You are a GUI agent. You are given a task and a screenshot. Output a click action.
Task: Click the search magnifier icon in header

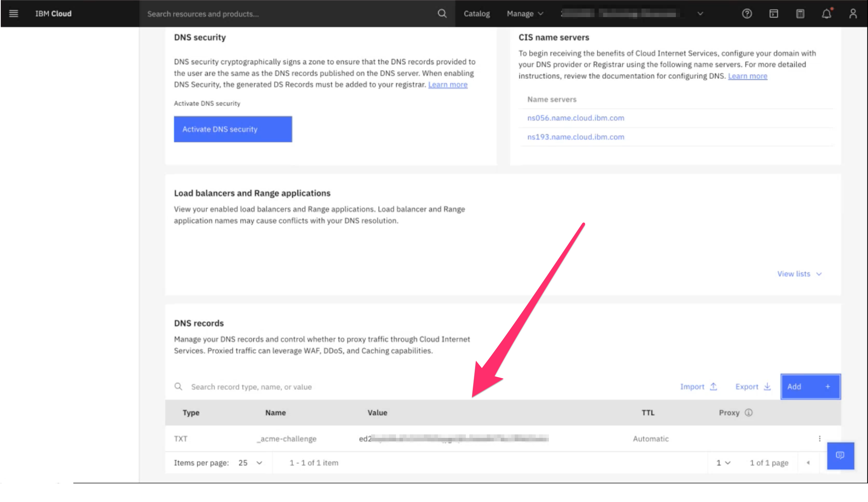point(442,14)
